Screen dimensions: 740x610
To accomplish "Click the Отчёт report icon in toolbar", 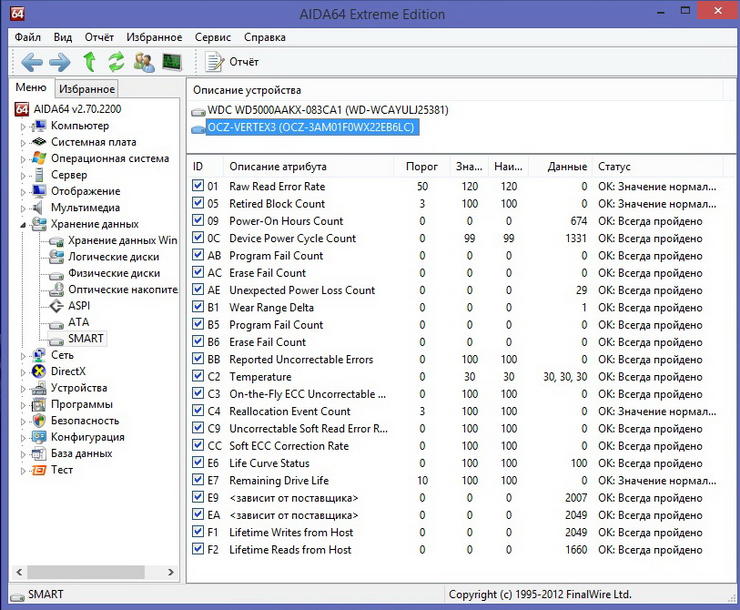I will click(x=215, y=62).
